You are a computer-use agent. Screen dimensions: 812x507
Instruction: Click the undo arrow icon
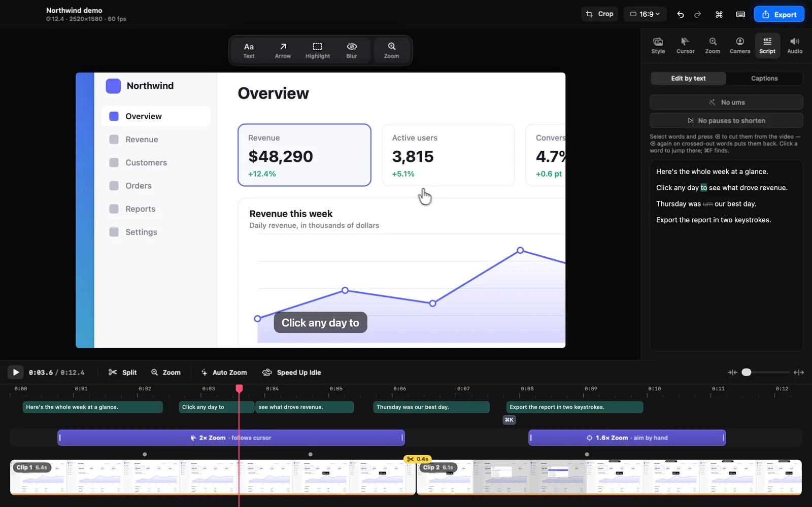point(681,14)
